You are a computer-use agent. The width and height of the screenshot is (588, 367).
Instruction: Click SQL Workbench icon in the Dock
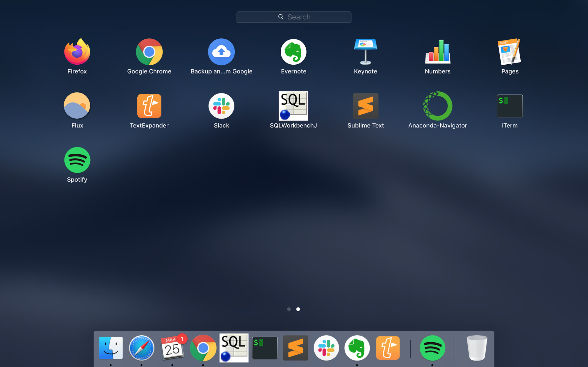pyautogui.click(x=234, y=348)
